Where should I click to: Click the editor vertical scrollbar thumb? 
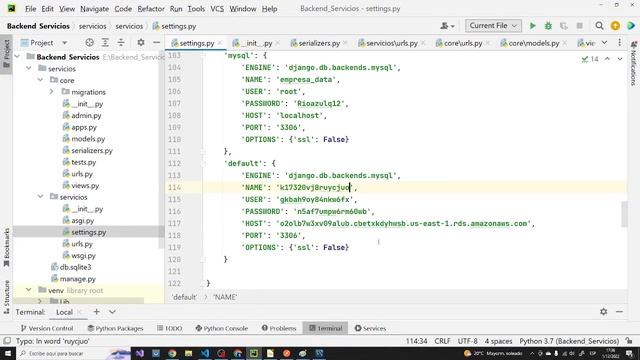624,214
